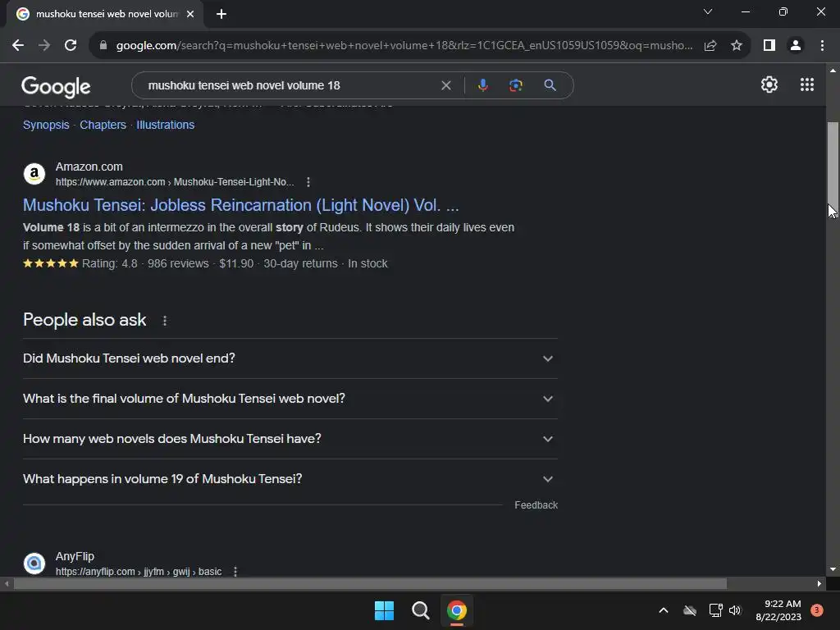The image size is (840, 630).
Task: Click 'Amazon.com' site name
Action: click(89, 167)
